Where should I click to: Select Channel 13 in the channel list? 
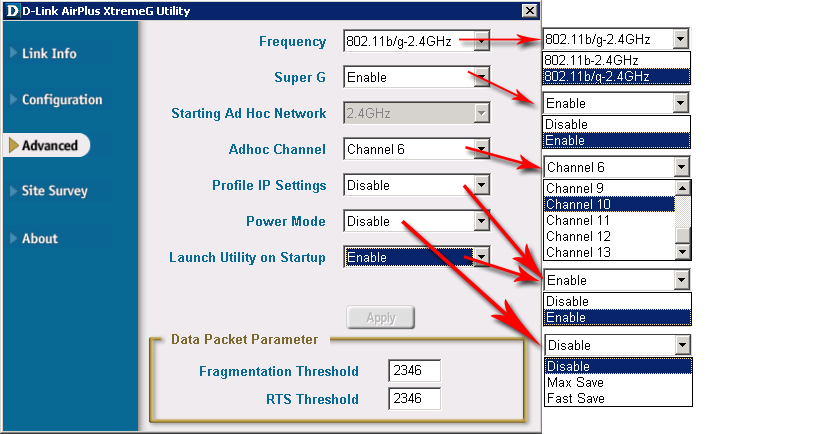609,252
